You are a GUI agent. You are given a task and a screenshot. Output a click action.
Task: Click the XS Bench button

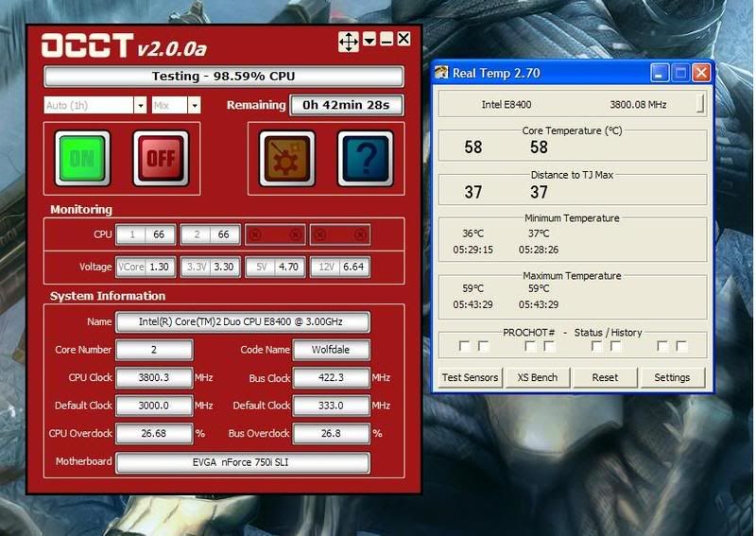538,377
